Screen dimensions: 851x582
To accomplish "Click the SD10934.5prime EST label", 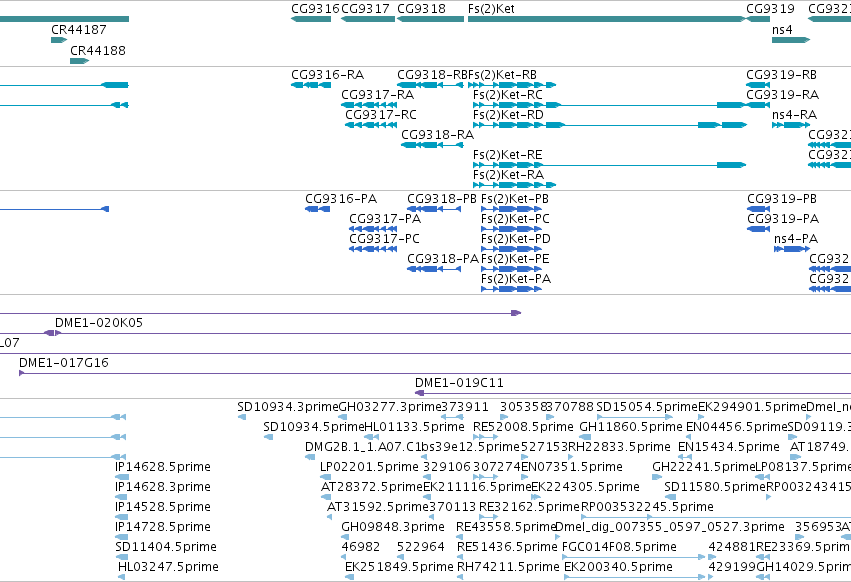I will tap(314, 427).
